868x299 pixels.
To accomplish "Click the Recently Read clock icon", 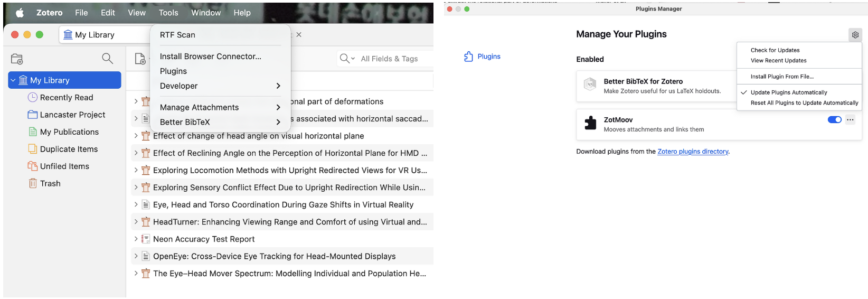I will pyautogui.click(x=33, y=97).
